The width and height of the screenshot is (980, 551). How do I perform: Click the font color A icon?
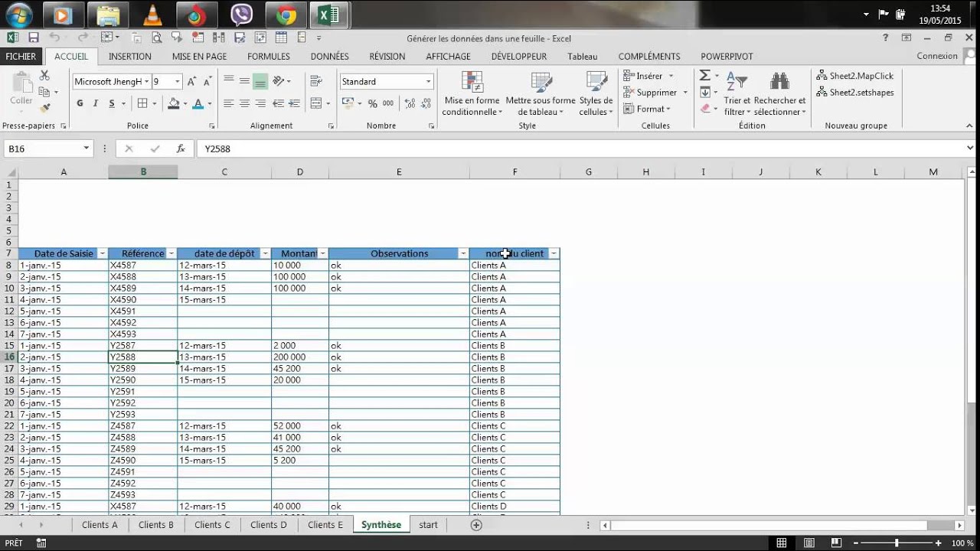point(198,103)
